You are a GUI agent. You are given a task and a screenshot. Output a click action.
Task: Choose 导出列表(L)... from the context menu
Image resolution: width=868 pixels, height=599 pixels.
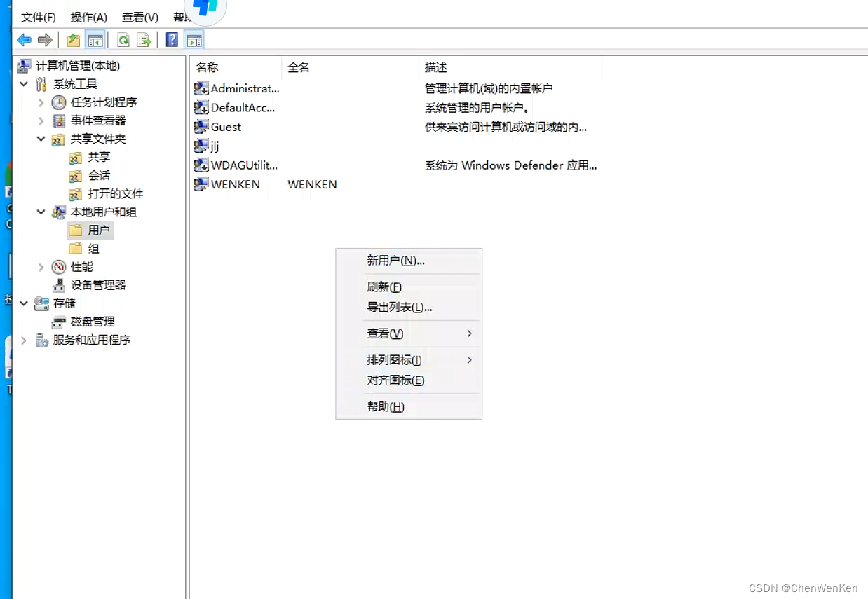tap(409, 308)
